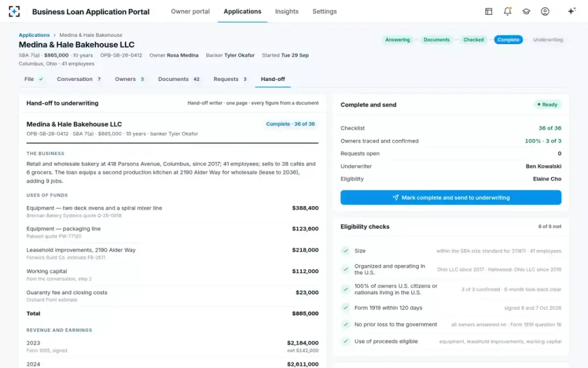Click Mark complete and send to underwriting
Viewport: 588px width, 368px height.
point(451,198)
